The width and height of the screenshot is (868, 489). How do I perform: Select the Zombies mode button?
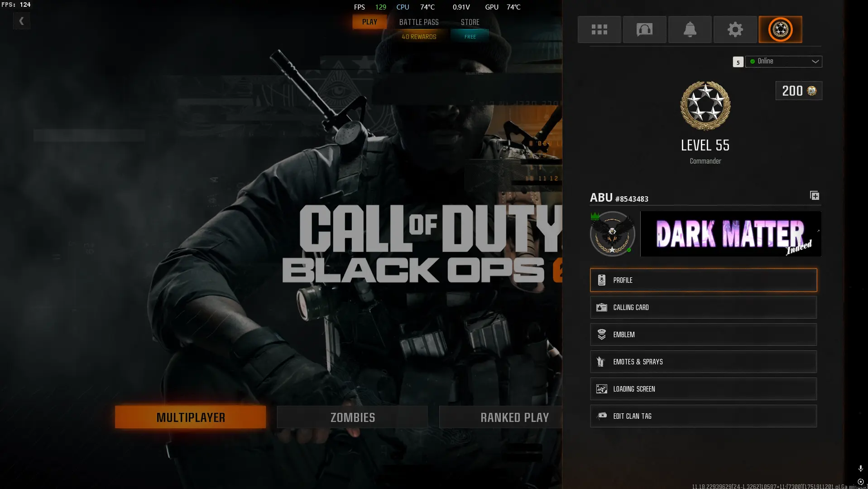pyautogui.click(x=352, y=417)
